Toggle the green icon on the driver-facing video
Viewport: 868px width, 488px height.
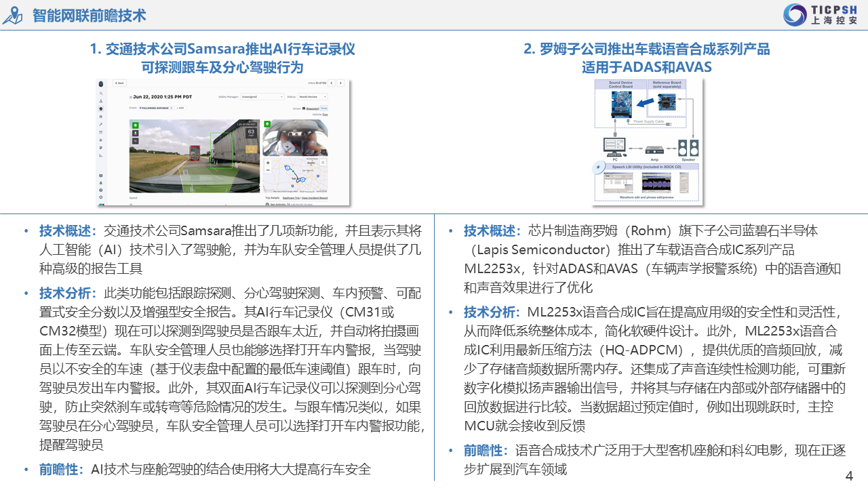click(x=268, y=124)
